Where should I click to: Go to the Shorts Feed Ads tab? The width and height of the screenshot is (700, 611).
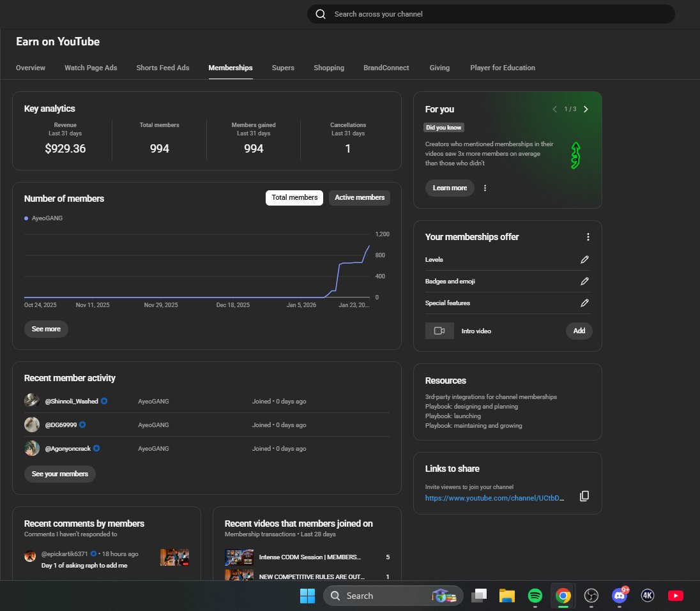click(163, 68)
